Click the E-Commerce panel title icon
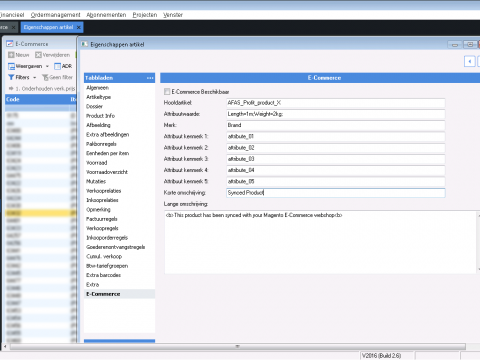This screenshot has height=360, width=480. tap(10, 44)
